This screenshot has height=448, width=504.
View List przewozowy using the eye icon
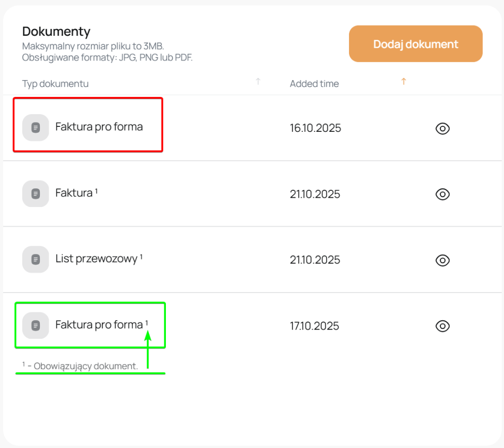(442, 260)
